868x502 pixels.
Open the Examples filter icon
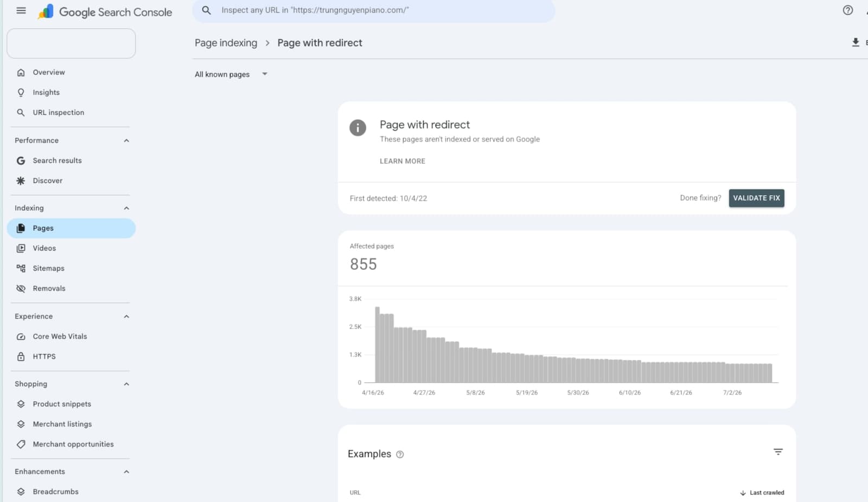coord(778,452)
